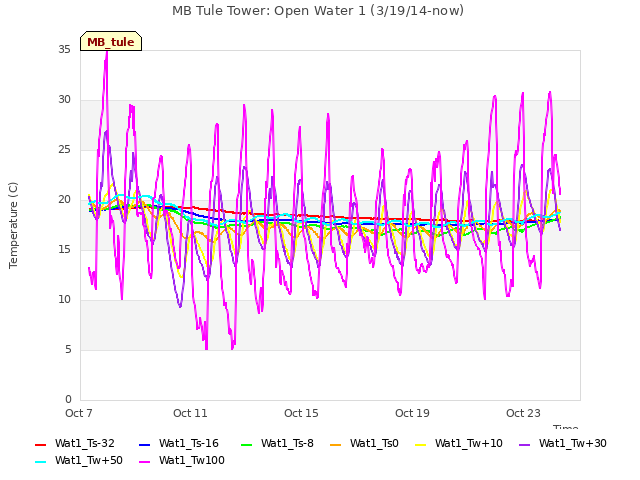Click the Oct 15 x-axis tick label
Screen dimensions: 640x480
coord(301,413)
